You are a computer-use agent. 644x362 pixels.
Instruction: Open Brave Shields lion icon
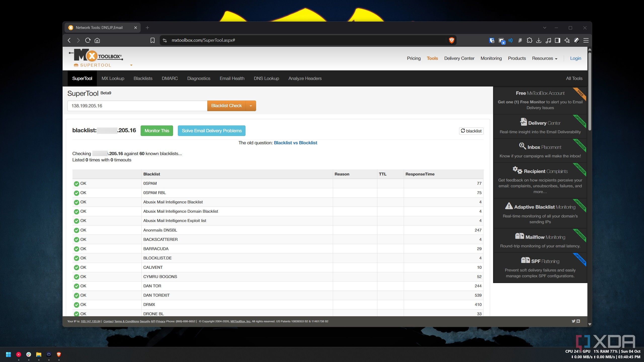click(452, 40)
